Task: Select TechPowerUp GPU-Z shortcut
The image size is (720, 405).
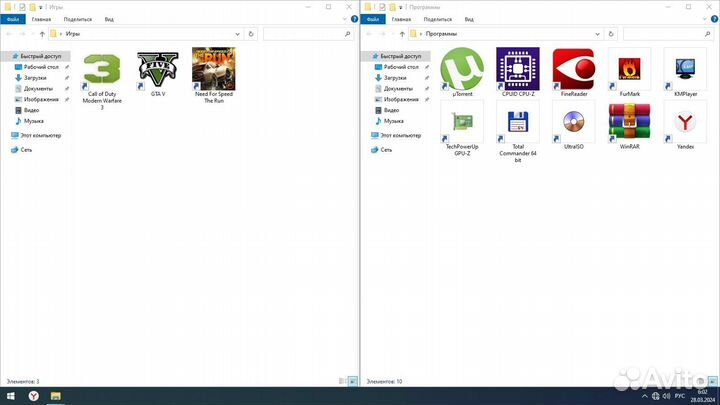Action: pos(462,128)
